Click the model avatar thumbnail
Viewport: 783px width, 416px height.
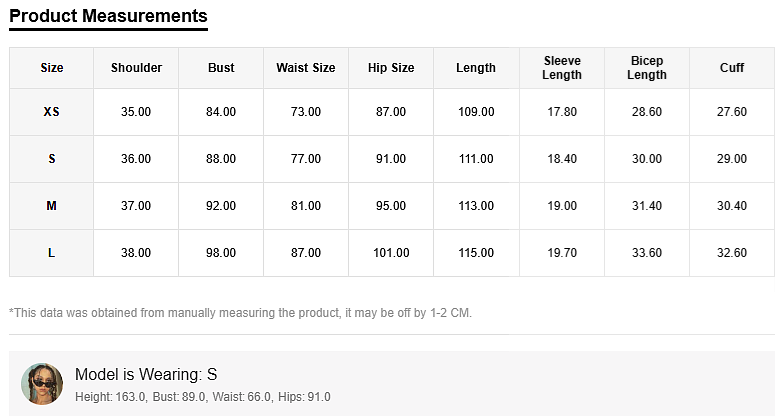(x=42, y=384)
